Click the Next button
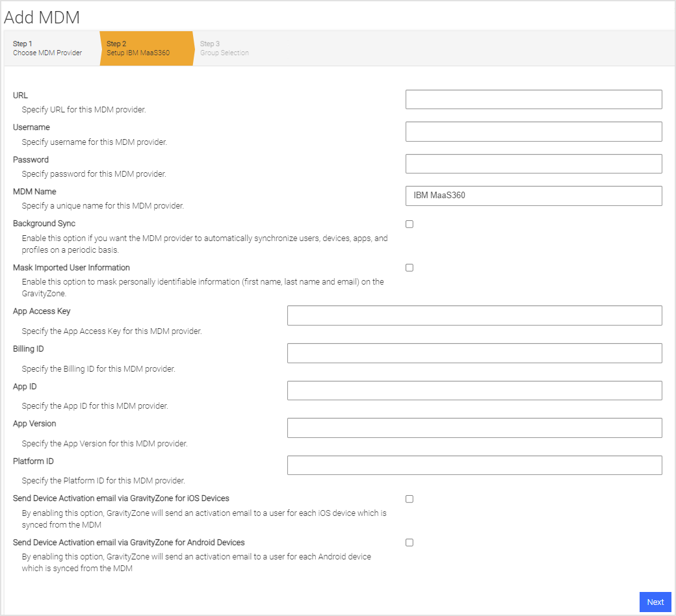This screenshot has height=616, width=676. click(655, 602)
